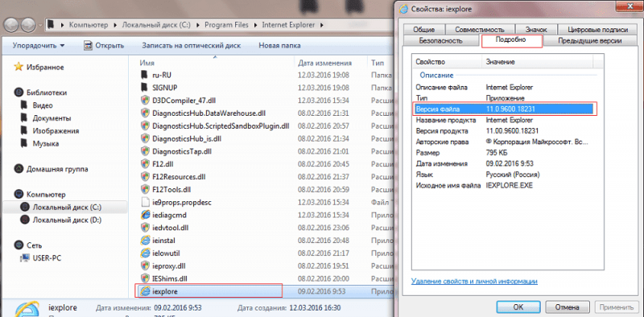The width and height of the screenshot is (644, 317).
Task: Click the Сеть network icon
Action: [x=19, y=245]
